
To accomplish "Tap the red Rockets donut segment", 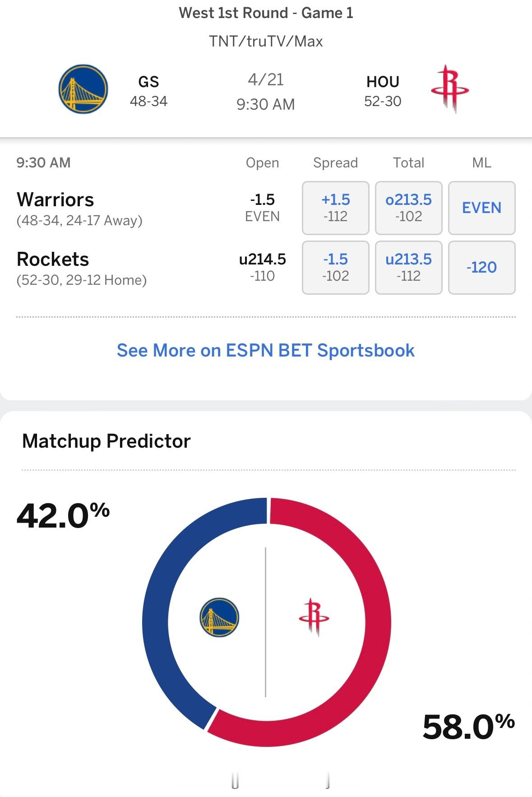I will (377, 623).
